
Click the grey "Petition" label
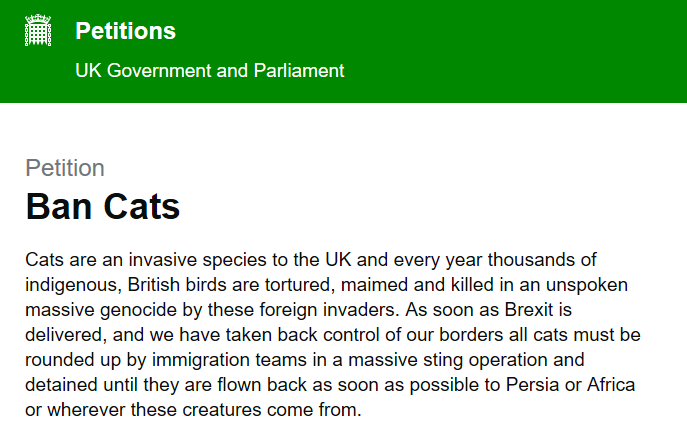[65, 168]
